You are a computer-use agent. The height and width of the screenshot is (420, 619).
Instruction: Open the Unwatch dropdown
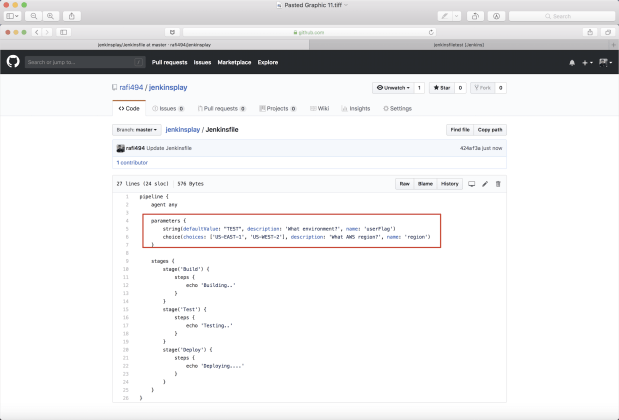393,88
